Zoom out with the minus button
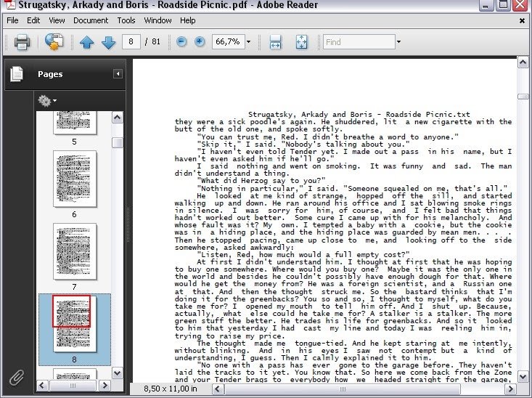Image resolution: width=532 pixels, height=398 pixels. (181, 42)
